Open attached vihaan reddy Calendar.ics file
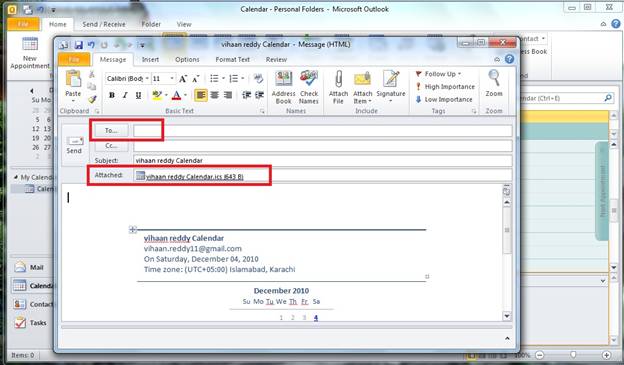The height and width of the screenshot is (365, 624). tap(190, 176)
